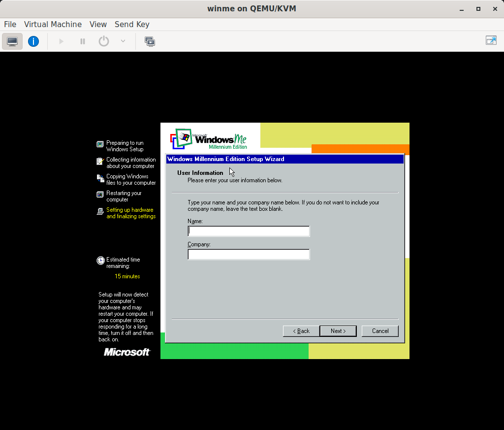This screenshot has height=430, width=504.
Task: Proceed with the Next button
Action: [x=338, y=331]
